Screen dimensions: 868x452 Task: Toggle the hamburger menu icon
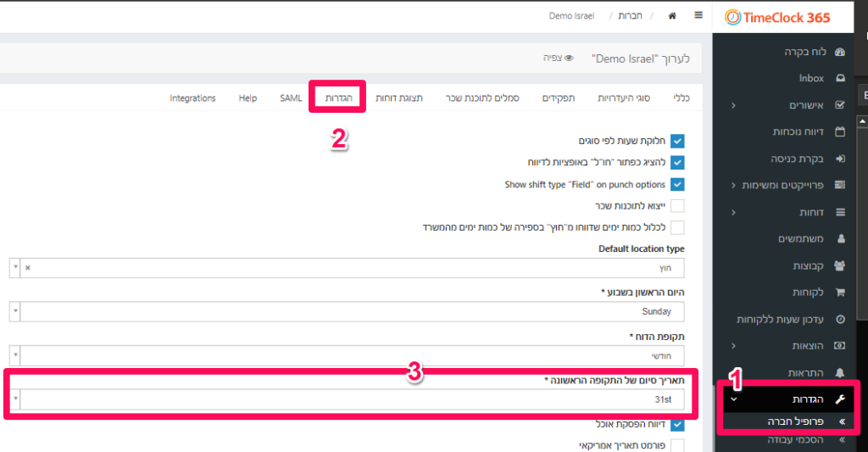[698, 15]
